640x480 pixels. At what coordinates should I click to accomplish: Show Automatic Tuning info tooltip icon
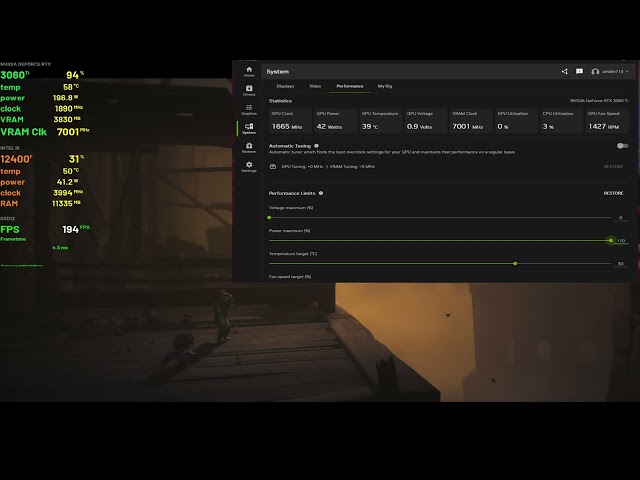(x=316, y=146)
